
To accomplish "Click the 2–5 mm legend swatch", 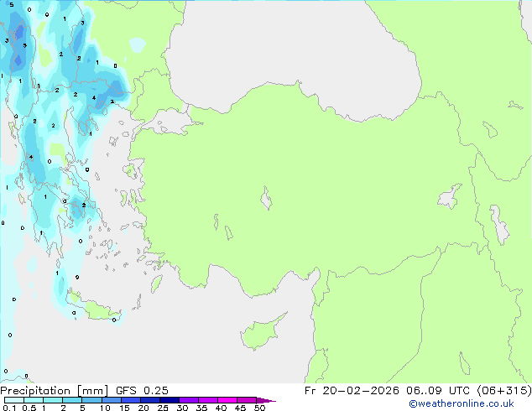I will pos(72,400).
